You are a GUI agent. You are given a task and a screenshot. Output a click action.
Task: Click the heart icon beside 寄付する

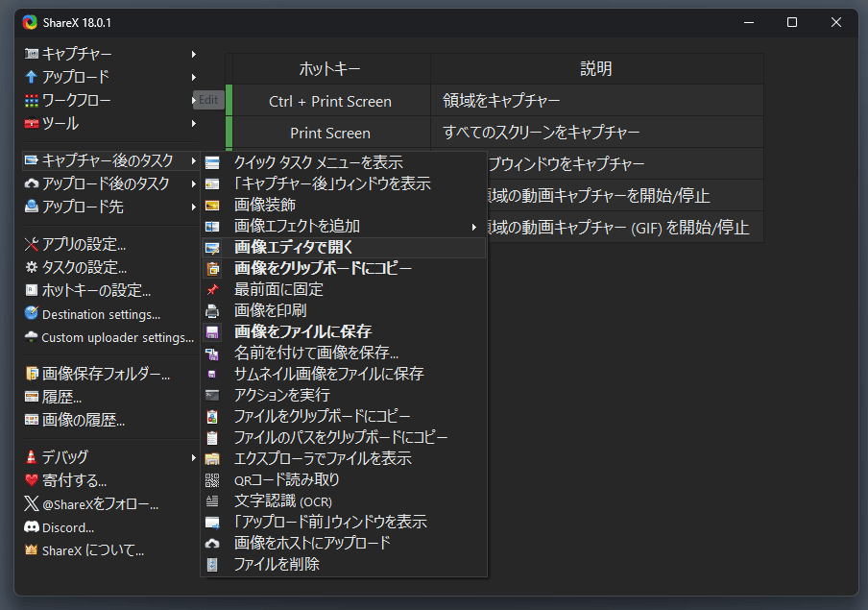[32, 480]
